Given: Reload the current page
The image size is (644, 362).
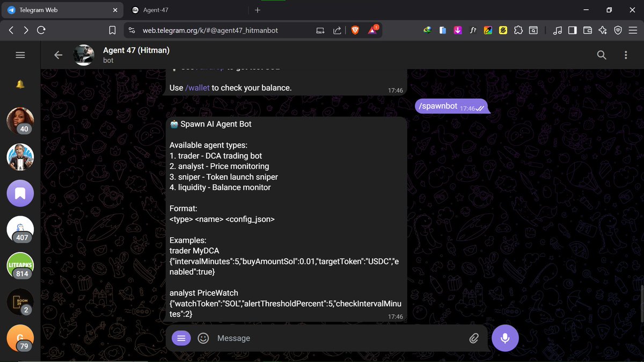Looking at the screenshot, I should coord(41,31).
